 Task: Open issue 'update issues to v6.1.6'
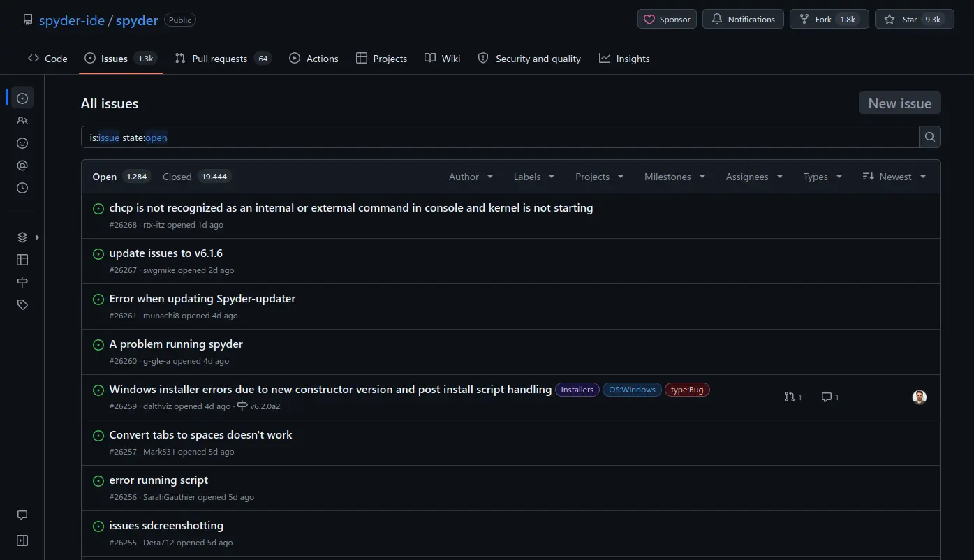pyautogui.click(x=166, y=253)
